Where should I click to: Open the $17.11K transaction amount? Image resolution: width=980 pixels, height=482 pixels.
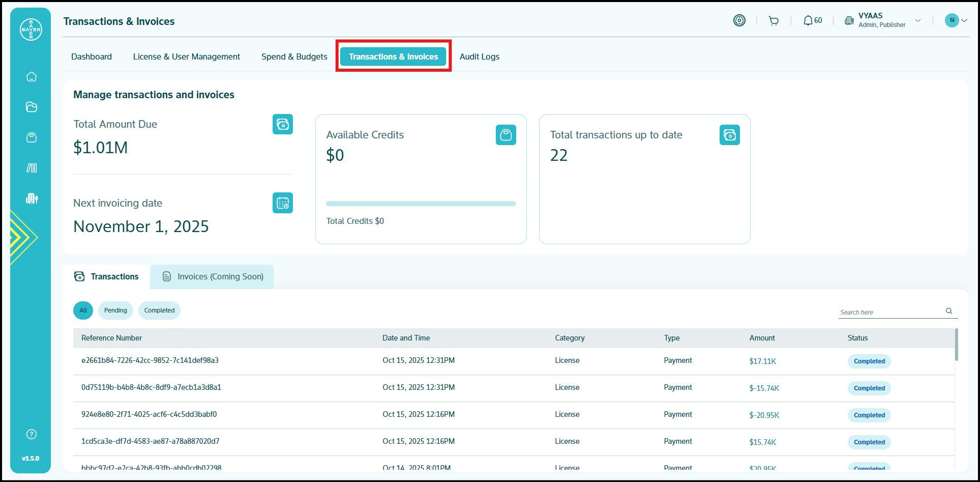pos(762,361)
